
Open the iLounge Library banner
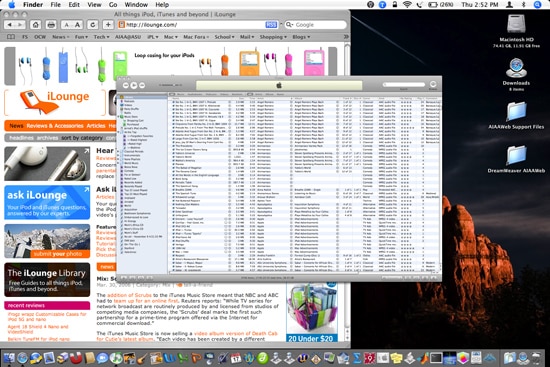pyautogui.click(x=47, y=280)
